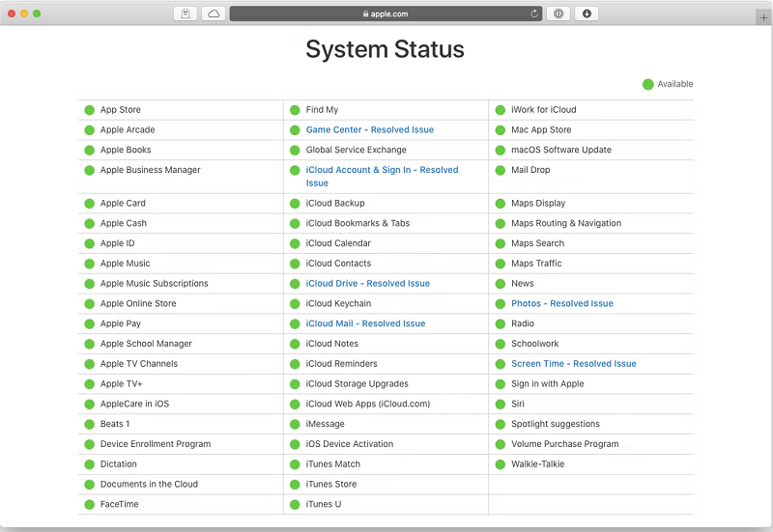Click green status dot beside Apple Music
Viewport: 773px width, 532px height.
89,264
